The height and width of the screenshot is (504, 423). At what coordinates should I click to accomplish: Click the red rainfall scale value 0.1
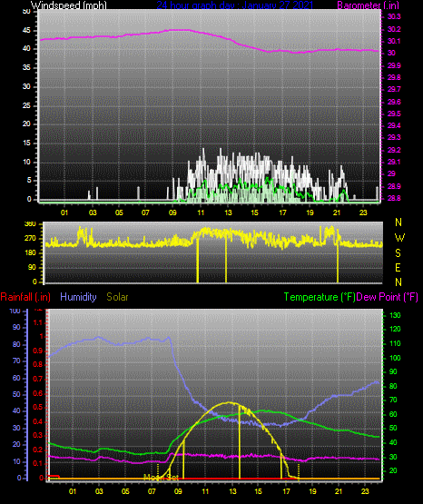[38, 463]
